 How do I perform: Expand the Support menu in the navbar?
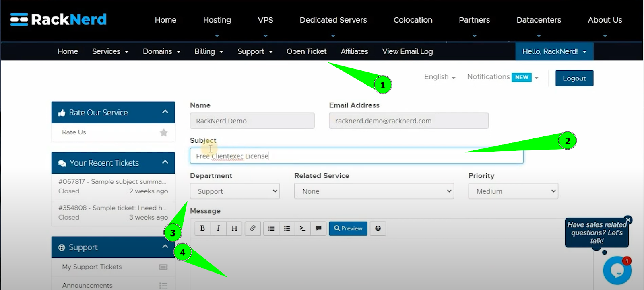pyautogui.click(x=255, y=51)
